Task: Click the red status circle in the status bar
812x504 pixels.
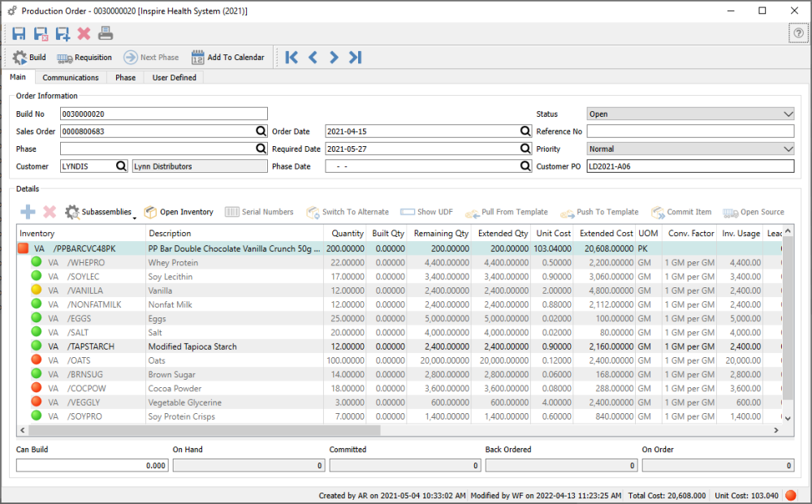Action: pos(790,493)
